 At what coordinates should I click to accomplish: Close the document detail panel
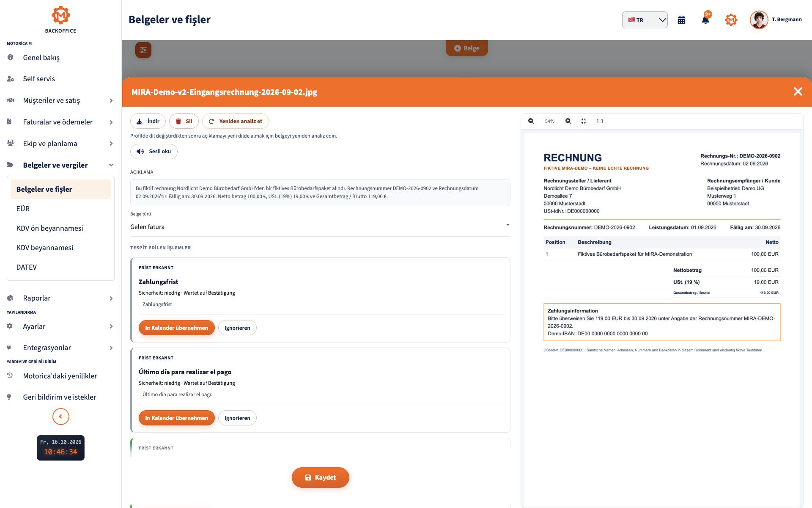click(x=798, y=91)
